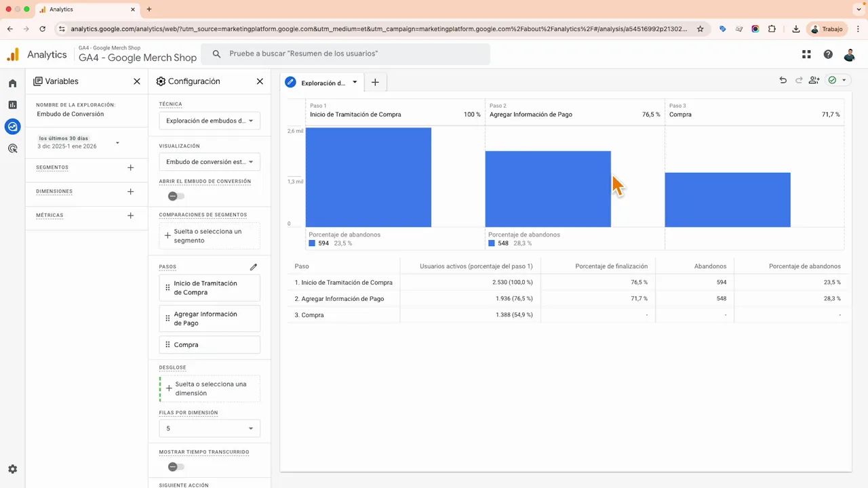Open the Trabajo browser profile menu
Image resolution: width=868 pixels, height=488 pixels.
[827, 29]
